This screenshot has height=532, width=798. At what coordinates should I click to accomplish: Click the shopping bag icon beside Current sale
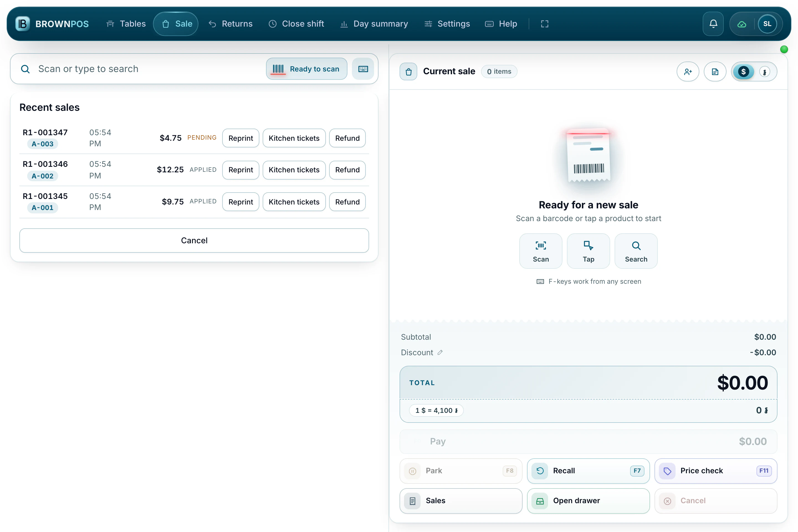point(408,71)
